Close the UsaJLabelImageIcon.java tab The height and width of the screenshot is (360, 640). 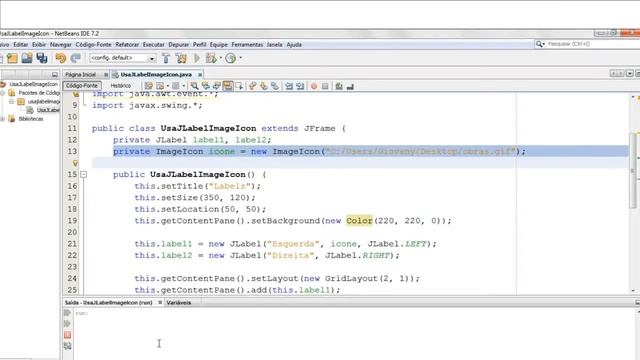(x=200, y=75)
